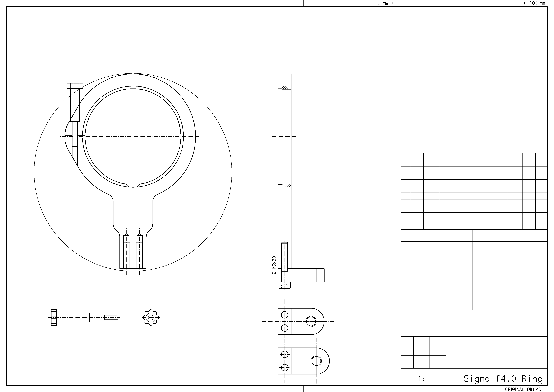Click the upper small hole of the top bracket
Screen dimensions: 554x392
(x=285, y=315)
